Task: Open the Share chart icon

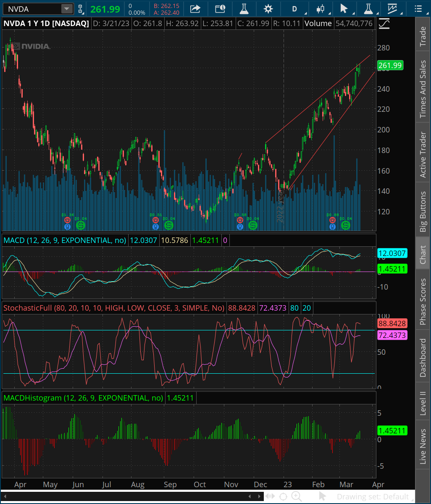Action: [195, 9]
